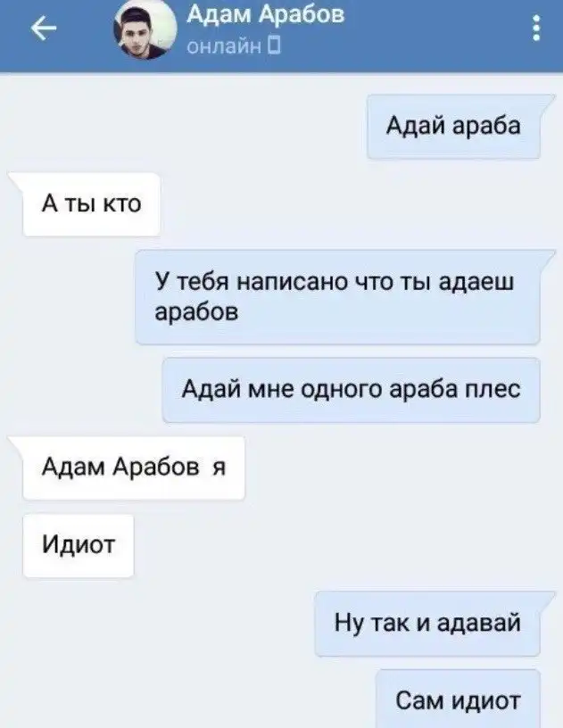The height and width of the screenshot is (728, 563).
Task: Open the three-dot options menu
Action: [x=536, y=28]
